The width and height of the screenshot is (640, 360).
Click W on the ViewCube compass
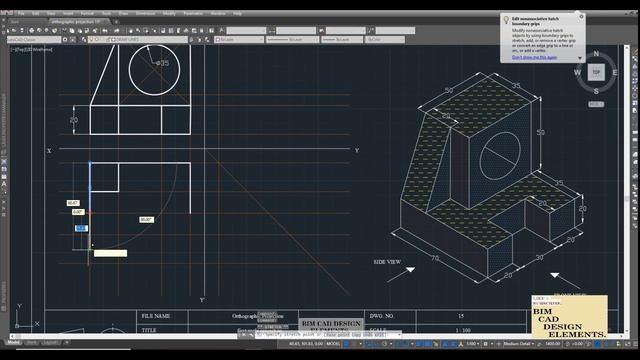coord(577,73)
